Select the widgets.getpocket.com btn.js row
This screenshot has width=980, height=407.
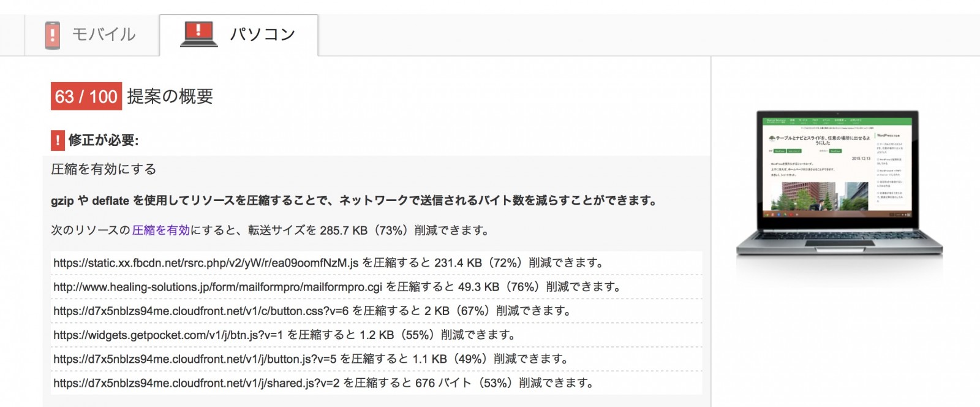[376, 335]
